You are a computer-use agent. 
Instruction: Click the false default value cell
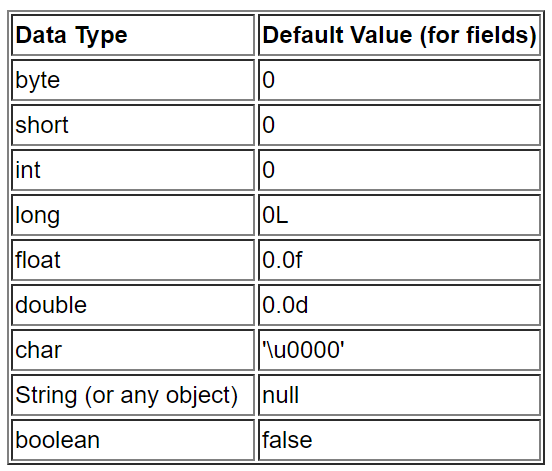tap(400, 440)
